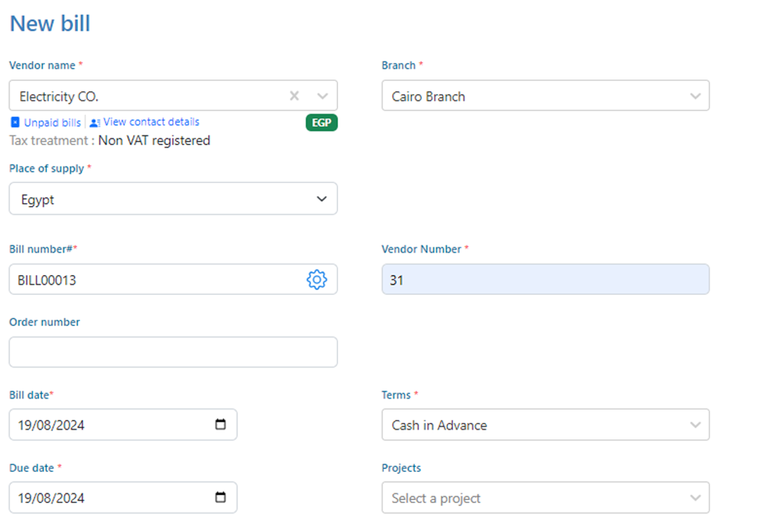
Task: Click the Vendor Number field containing 31
Action: [545, 280]
